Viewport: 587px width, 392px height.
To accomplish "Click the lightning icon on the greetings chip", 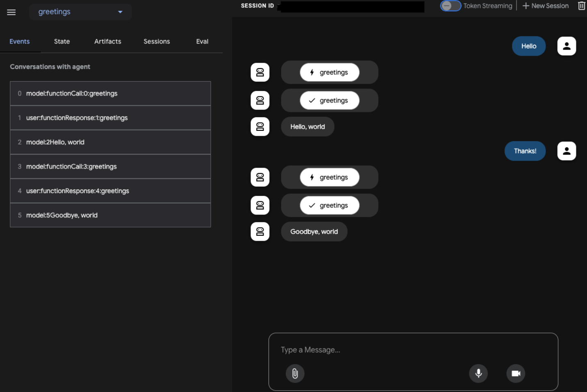I will tap(312, 72).
